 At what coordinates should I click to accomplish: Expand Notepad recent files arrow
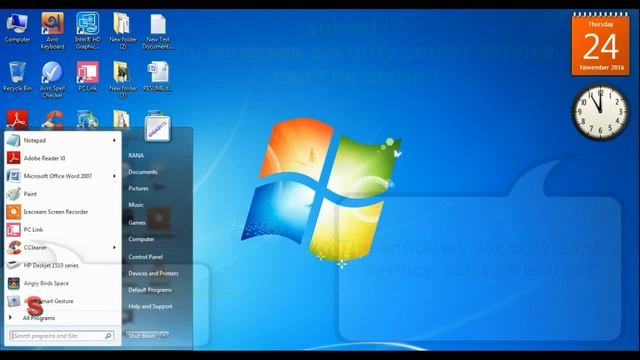(114, 140)
